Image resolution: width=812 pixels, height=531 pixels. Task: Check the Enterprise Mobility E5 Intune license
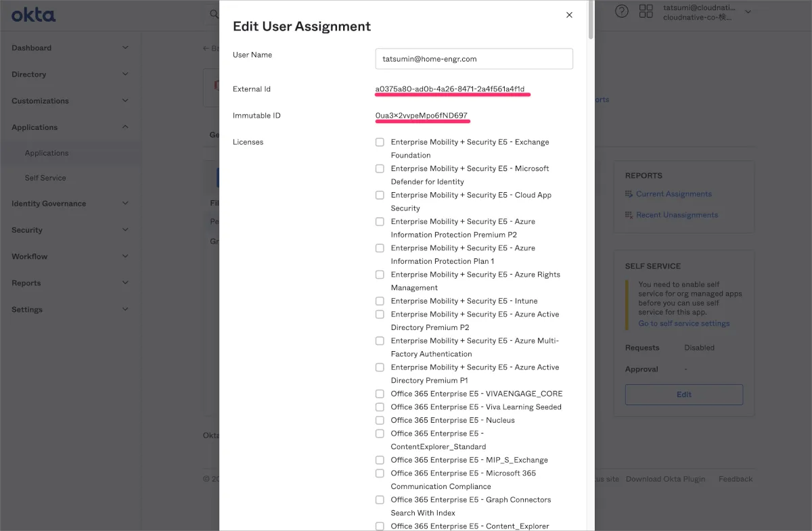pyautogui.click(x=380, y=301)
